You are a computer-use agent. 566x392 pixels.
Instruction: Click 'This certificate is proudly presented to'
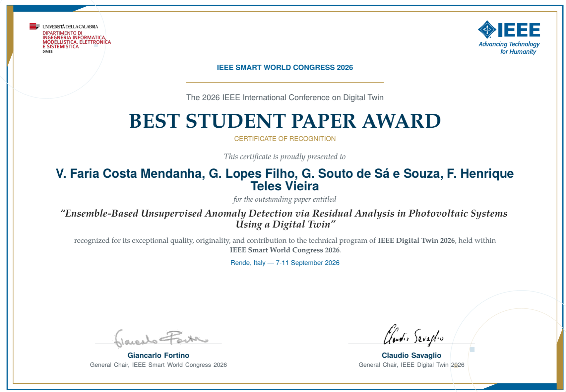285,157
